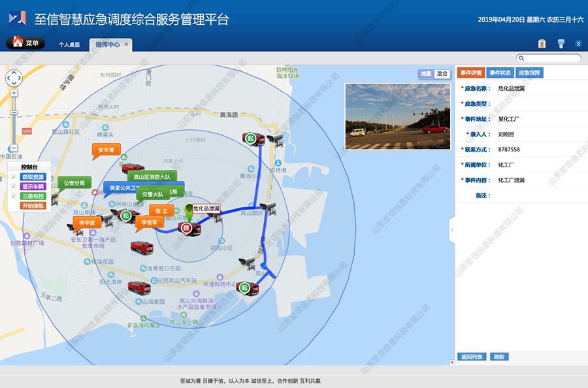The height and width of the screenshot is (388, 588).
Task: Click the 返回列表 button
Action: tap(472, 357)
